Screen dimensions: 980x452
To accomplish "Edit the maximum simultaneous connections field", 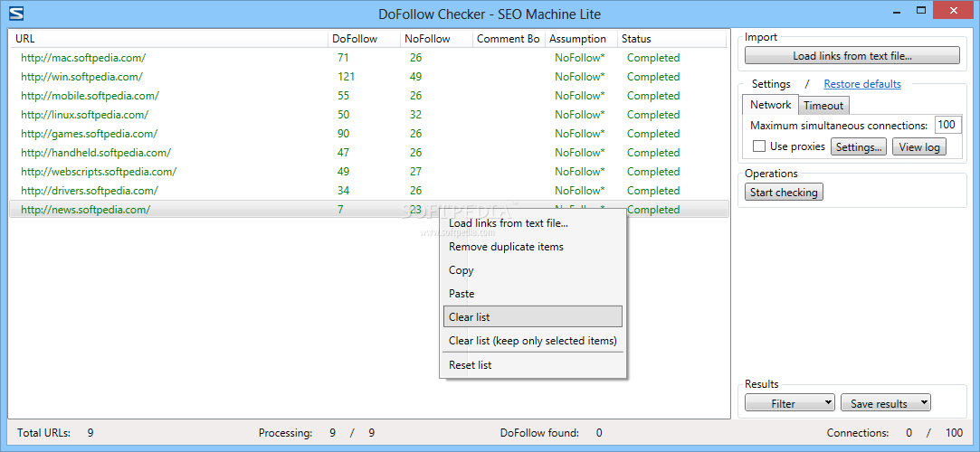I will point(947,125).
